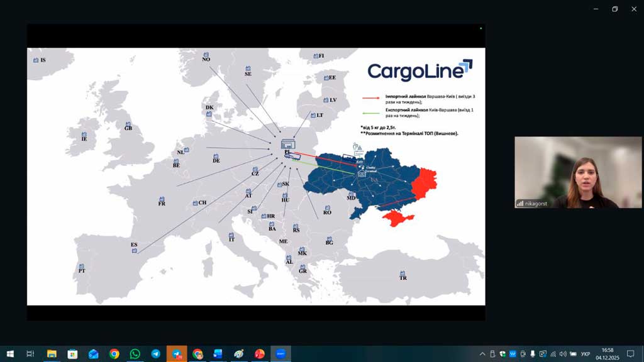The width and height of the screenshot is (644, 362).
Task: Toggle the microphone tray icon
Action: tap(533, 354)
